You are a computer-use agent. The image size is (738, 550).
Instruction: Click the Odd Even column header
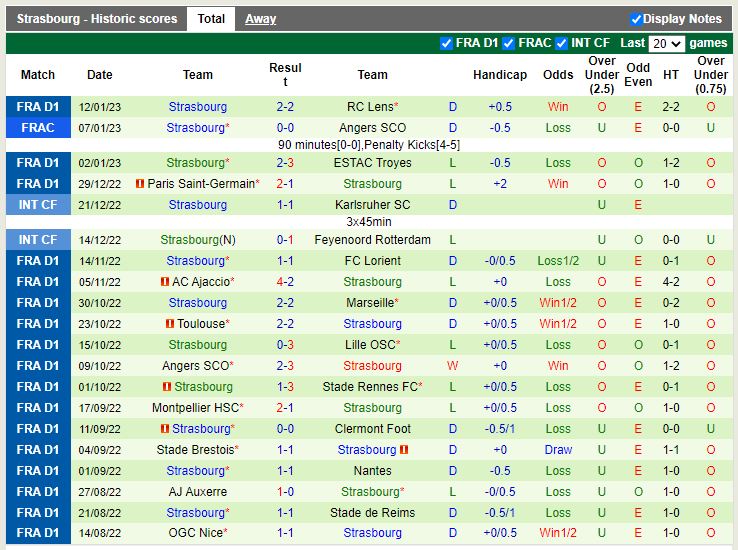[638, 75]
